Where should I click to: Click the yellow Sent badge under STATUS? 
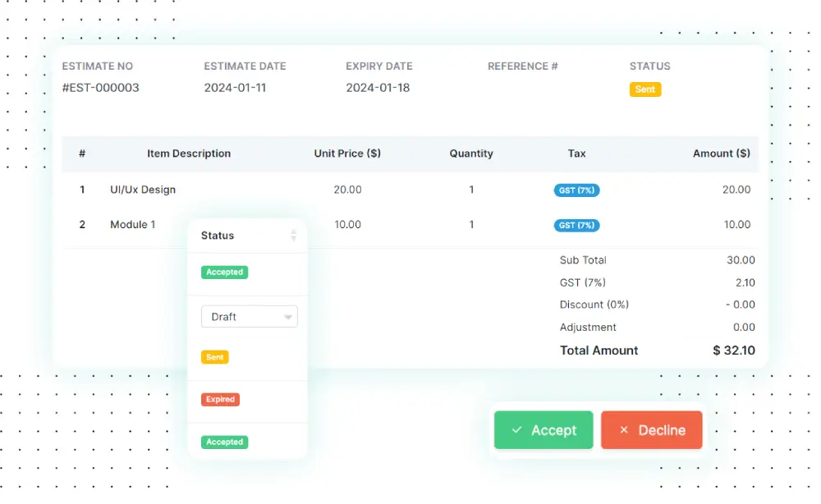(x=644, y=89)
